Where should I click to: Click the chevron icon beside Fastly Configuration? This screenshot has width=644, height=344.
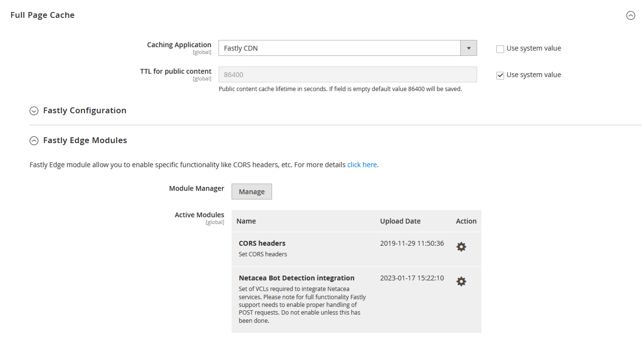pyautogui.click(x=34, y=111)
